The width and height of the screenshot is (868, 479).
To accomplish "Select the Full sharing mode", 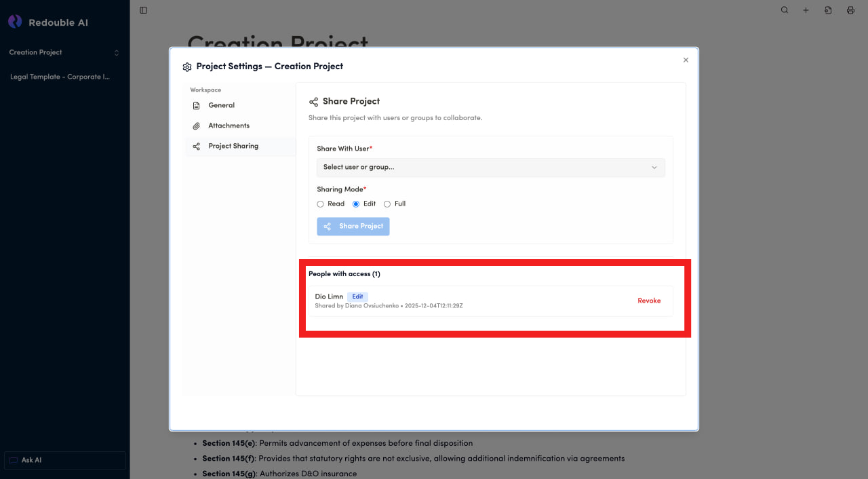I will [387, 204].
